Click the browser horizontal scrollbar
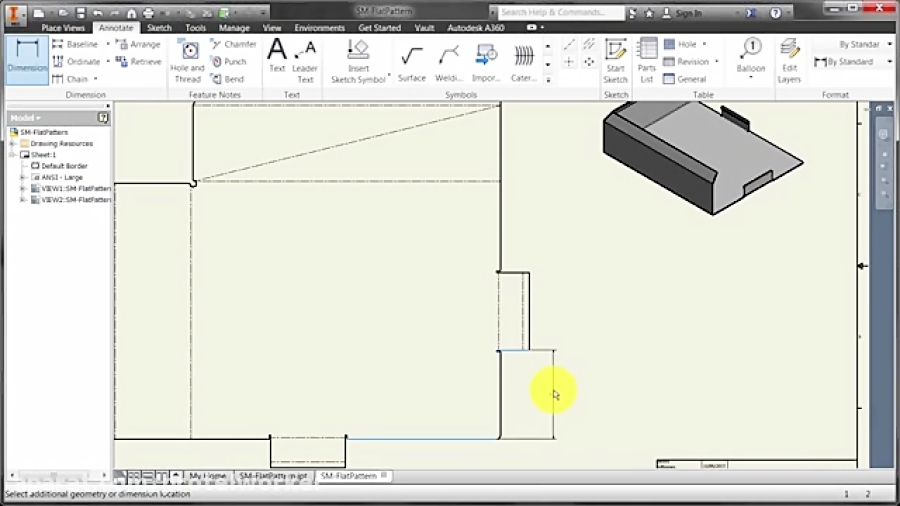This screenshot has width=900, height=506. [57, 475]
